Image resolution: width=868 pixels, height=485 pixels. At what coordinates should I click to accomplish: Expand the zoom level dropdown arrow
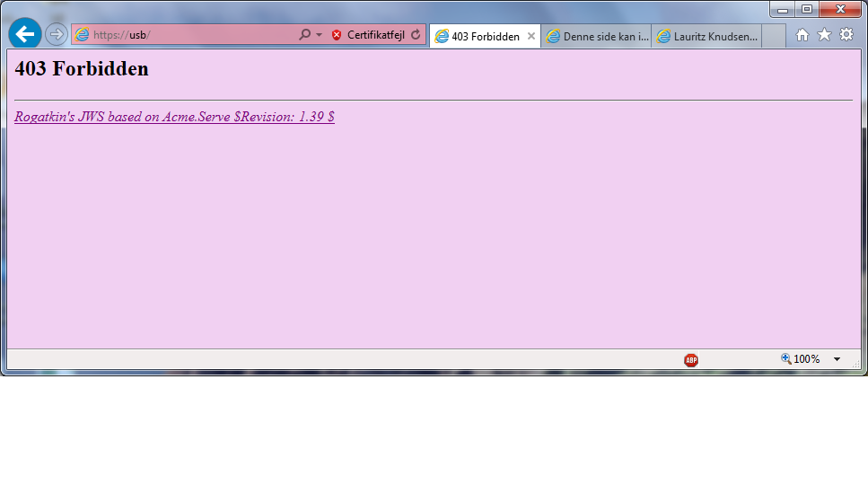coord(837,359)
